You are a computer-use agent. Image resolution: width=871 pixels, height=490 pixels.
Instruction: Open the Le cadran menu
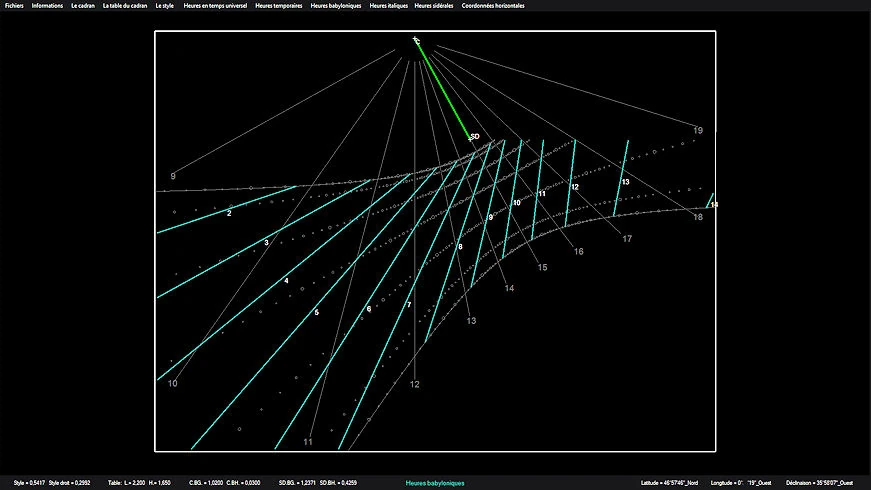tap(83, 6)
